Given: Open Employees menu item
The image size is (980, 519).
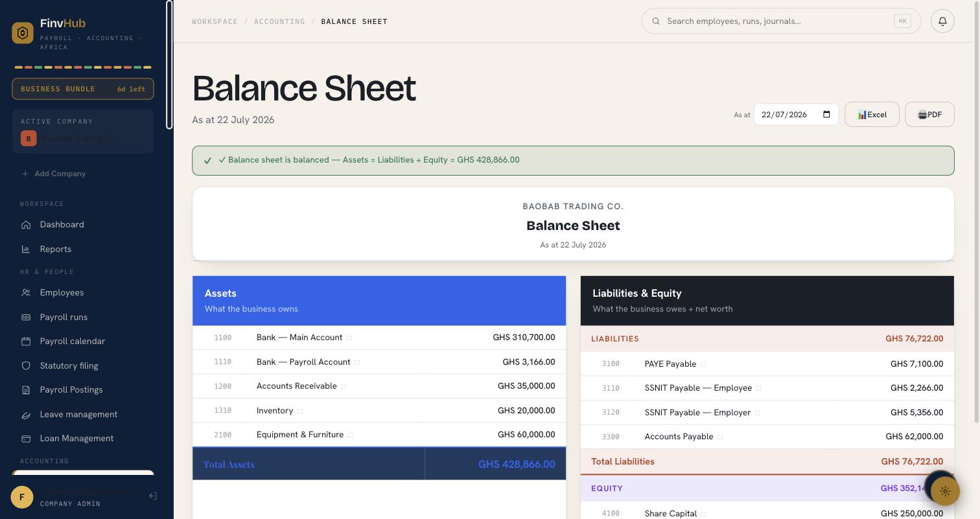Looking at the screenshot, I should pyautogui.click(x=83, y=293).
